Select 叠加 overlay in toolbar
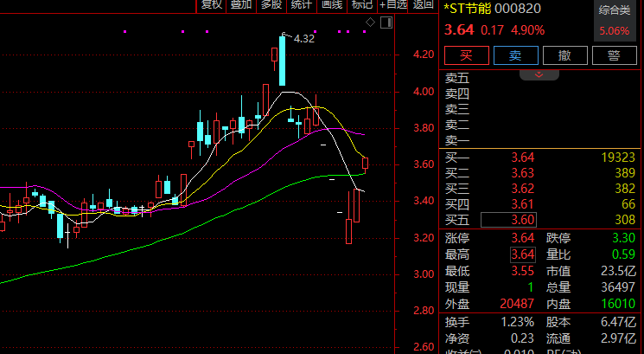The image size is (644, 354). pos(241,5)
